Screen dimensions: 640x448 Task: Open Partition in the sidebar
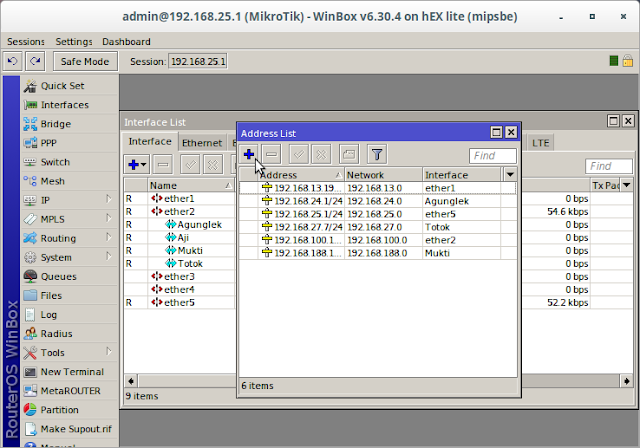[69, 410]
